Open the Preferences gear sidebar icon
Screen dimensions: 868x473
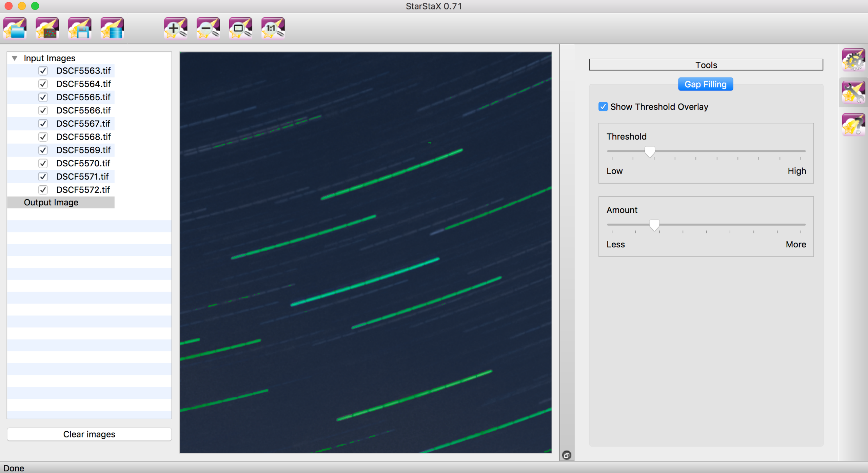[x=853, y=60]
